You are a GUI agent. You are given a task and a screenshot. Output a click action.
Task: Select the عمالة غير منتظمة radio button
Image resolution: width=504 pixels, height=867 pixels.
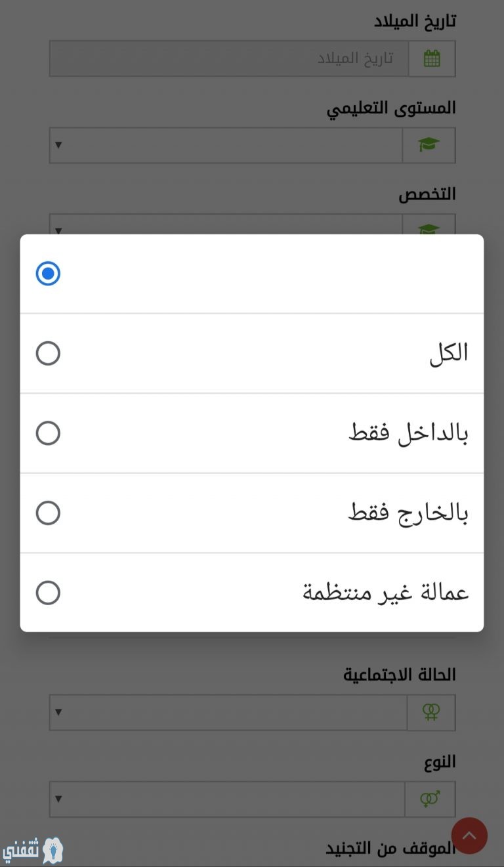(48, 593)
